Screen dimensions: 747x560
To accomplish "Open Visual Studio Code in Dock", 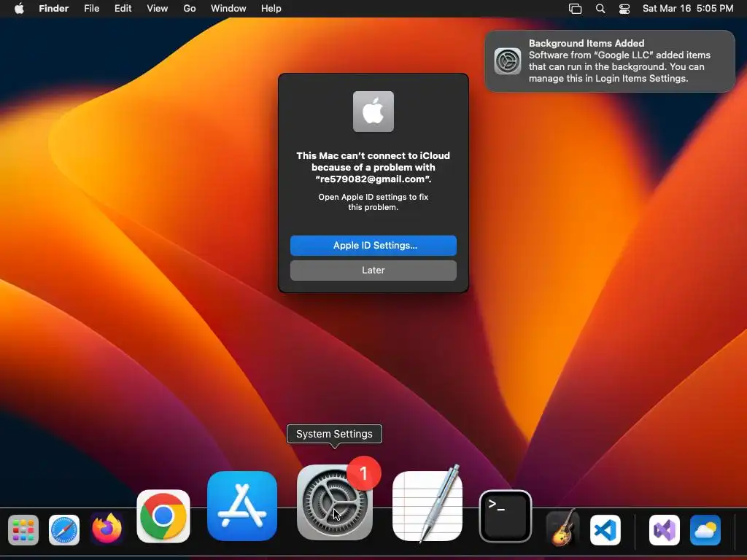I will coord(605,530).
